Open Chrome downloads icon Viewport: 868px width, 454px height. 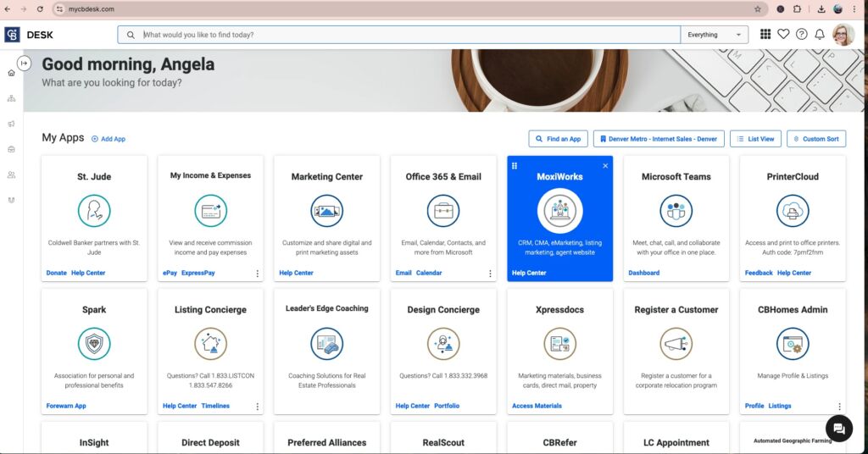[x=821, y=8]
